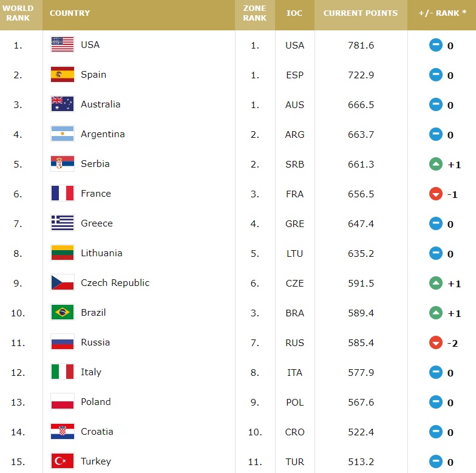Click the Zone Rank column header
This screenshot has height=473, width=476.
255,13
